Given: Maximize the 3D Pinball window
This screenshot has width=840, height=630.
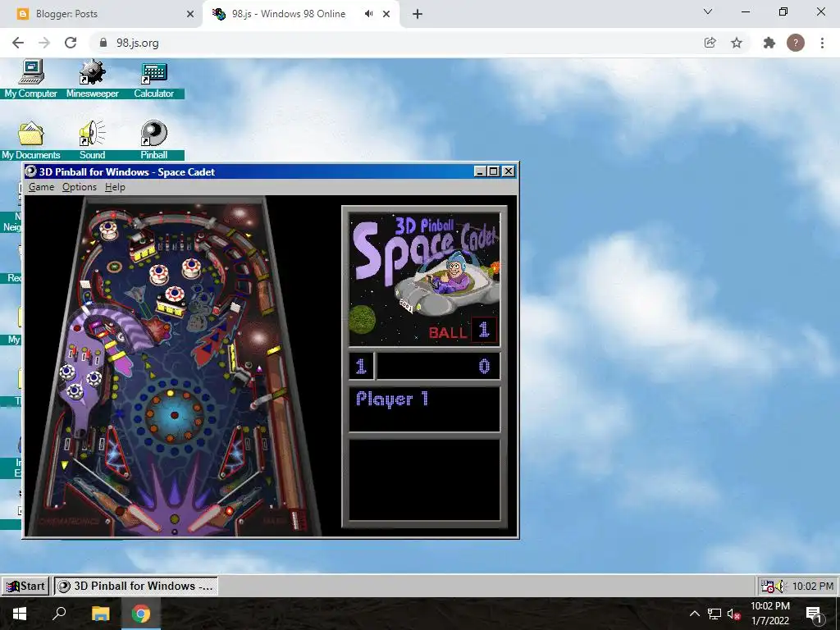Looking at the screenshot, I should point(493,171).
